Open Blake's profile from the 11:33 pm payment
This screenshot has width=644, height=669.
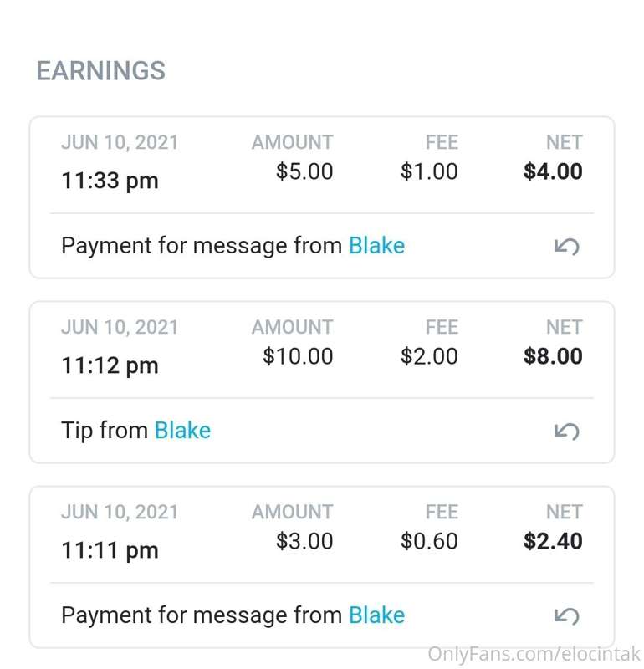(x=376, y=246)
